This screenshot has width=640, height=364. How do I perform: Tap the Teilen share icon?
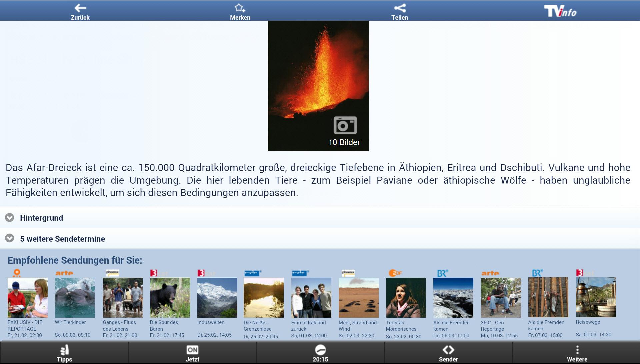(399, 8)
